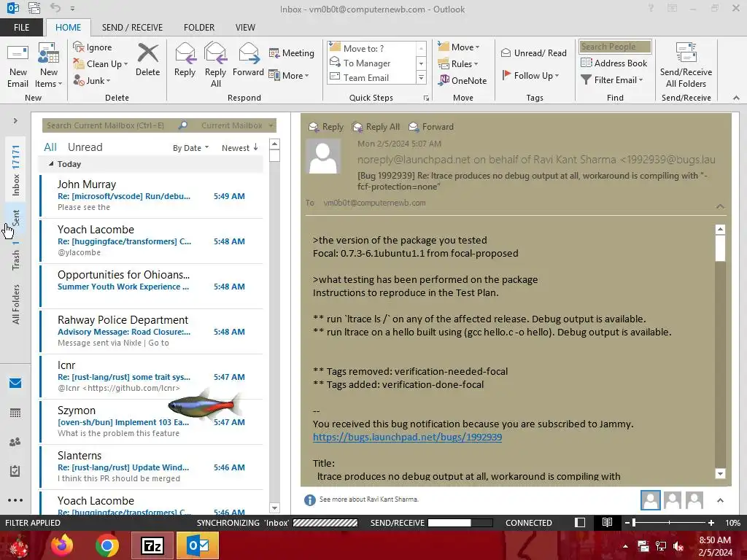The image size is (747, 560).
Task: Click the Search Current Mailbox field
Action: 109,125
